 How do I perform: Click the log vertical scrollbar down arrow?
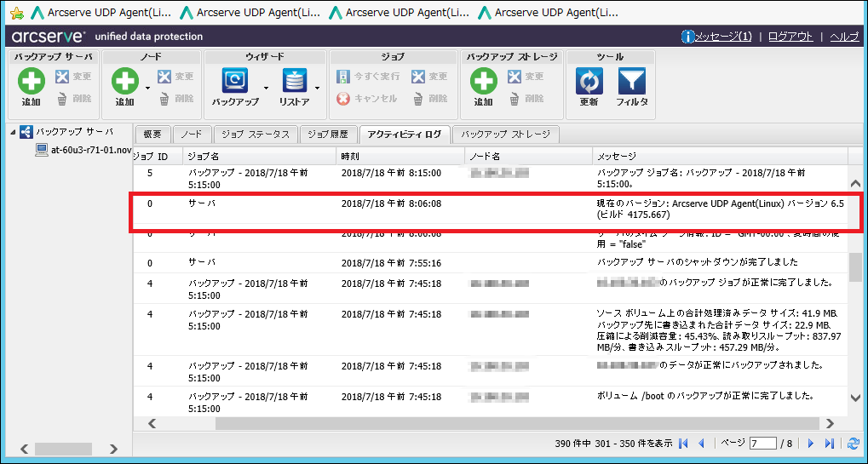(x=855, y=398)
